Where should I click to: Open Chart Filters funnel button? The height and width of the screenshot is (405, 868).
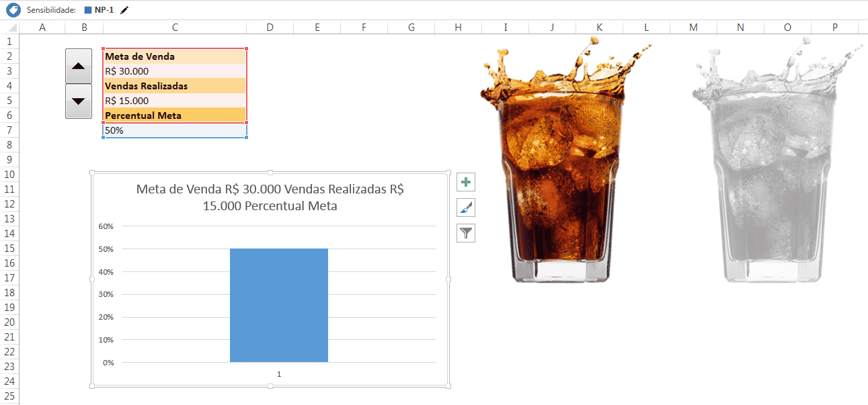466,233
